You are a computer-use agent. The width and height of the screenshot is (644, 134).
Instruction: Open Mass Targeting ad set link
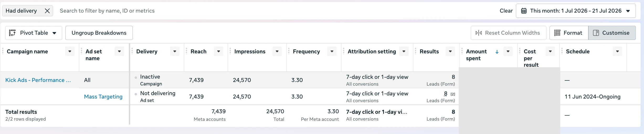point(103,97)
